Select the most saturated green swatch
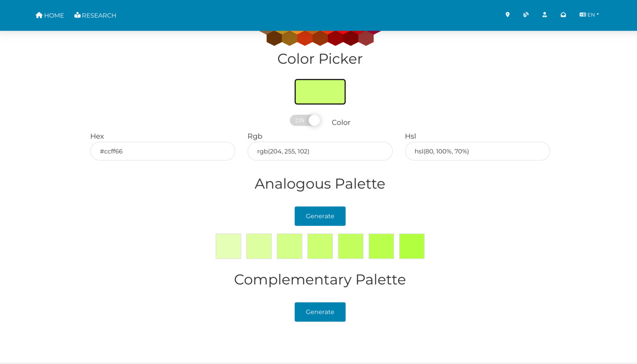The image size is (637, 364). [x=412, y=246]
